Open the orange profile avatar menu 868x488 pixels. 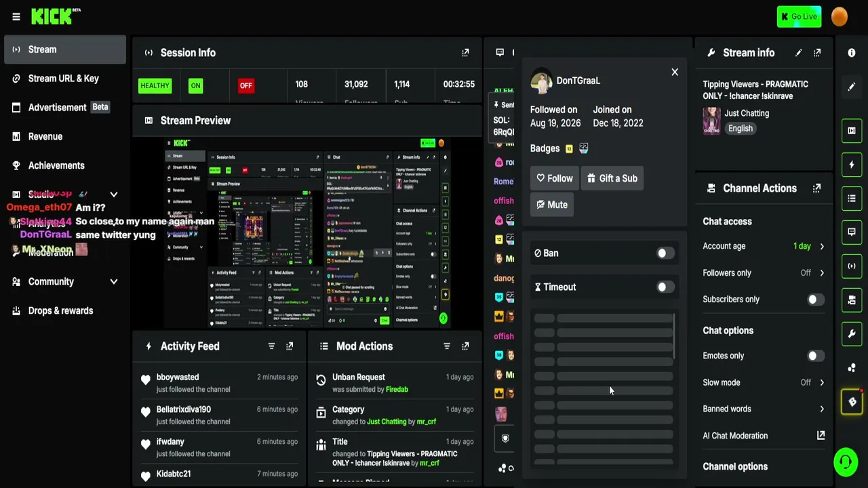840,16
